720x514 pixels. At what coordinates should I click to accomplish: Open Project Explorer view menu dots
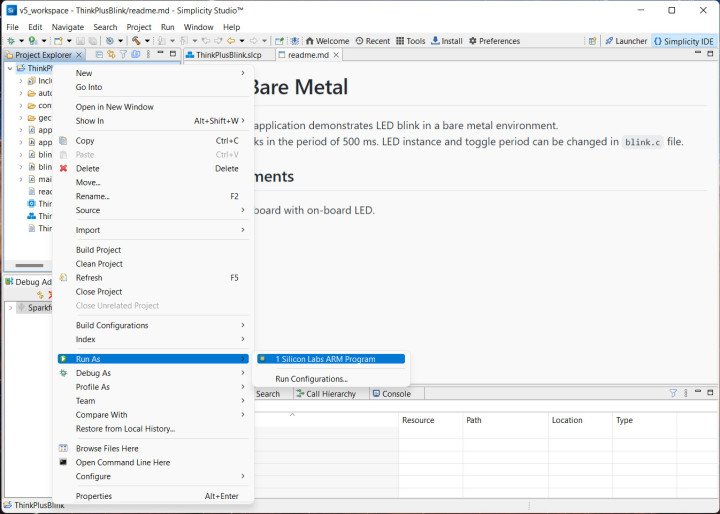point(148,55)
